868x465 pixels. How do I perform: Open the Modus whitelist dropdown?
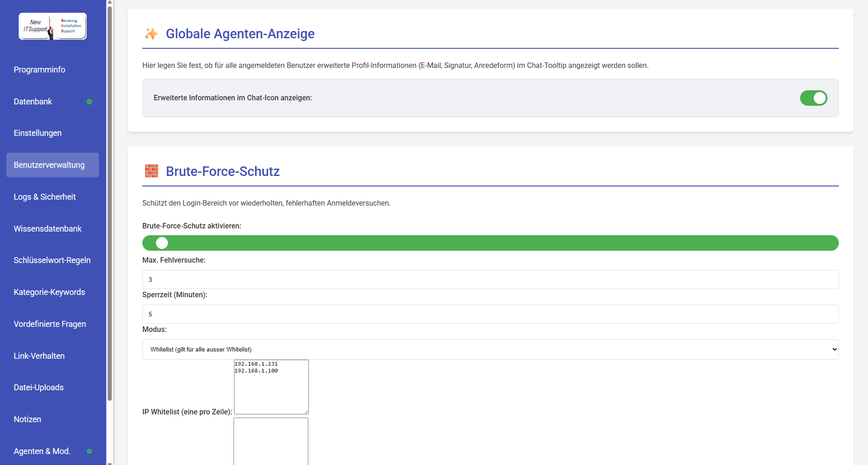click(x=490, y=349)
